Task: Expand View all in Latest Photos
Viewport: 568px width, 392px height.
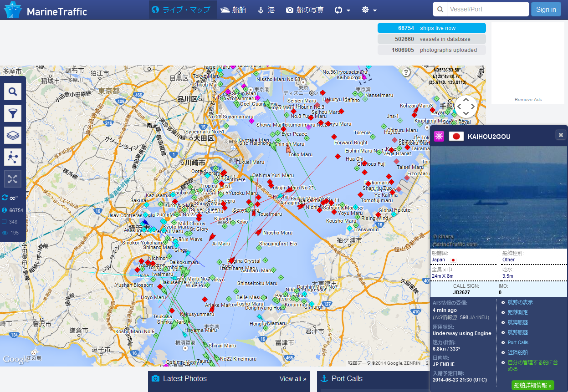Action: [292, 379]
